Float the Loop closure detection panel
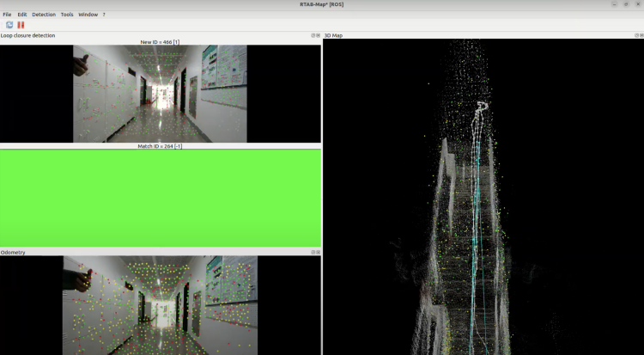The image size is (644, 355). tap(313, 35)
